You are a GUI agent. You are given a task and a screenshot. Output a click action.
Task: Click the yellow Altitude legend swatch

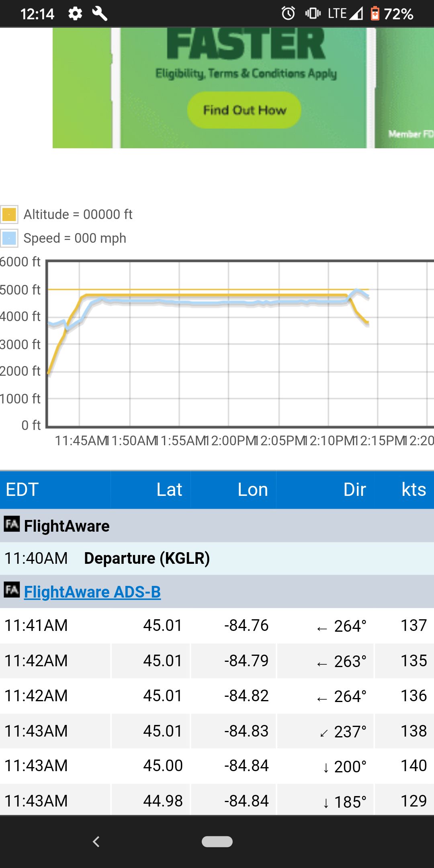(9, 215)
